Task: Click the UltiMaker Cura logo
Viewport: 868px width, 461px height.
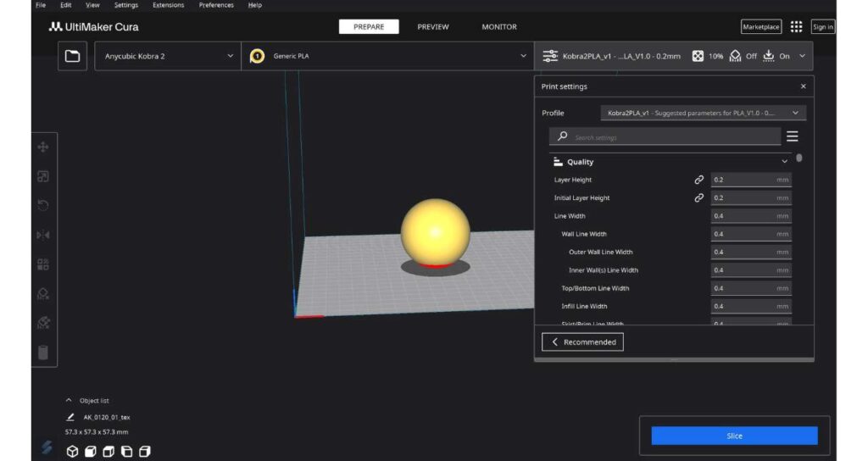Action: [93, 26]
